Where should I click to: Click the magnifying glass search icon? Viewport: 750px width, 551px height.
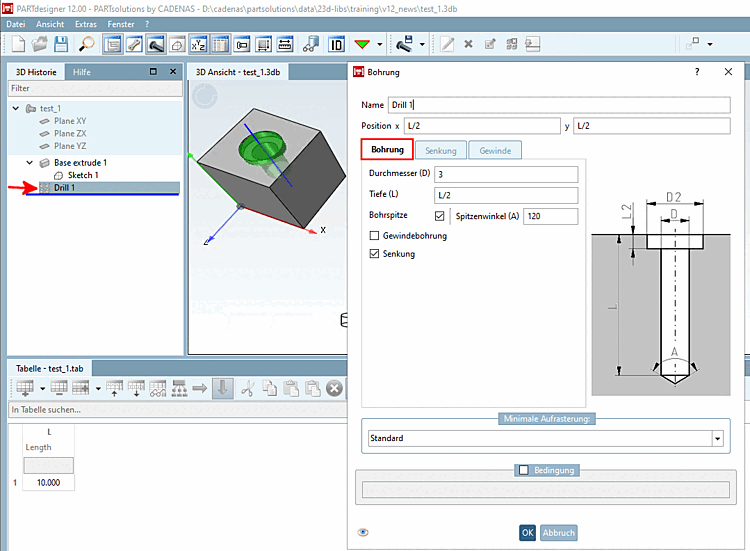[x=87, y=44]
